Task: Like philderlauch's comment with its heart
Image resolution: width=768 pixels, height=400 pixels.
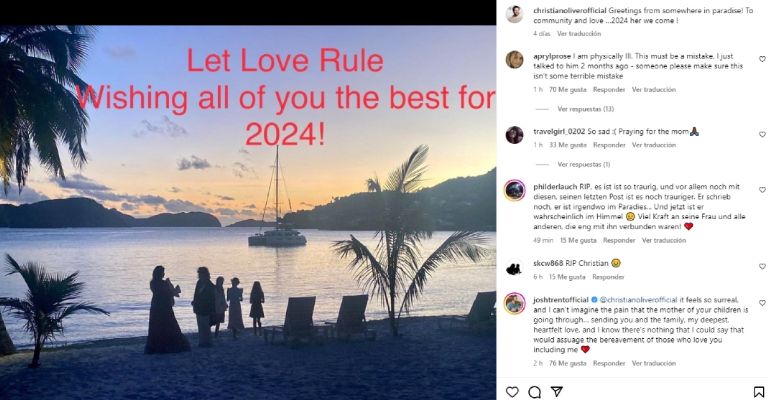Action: click(762, 189)
